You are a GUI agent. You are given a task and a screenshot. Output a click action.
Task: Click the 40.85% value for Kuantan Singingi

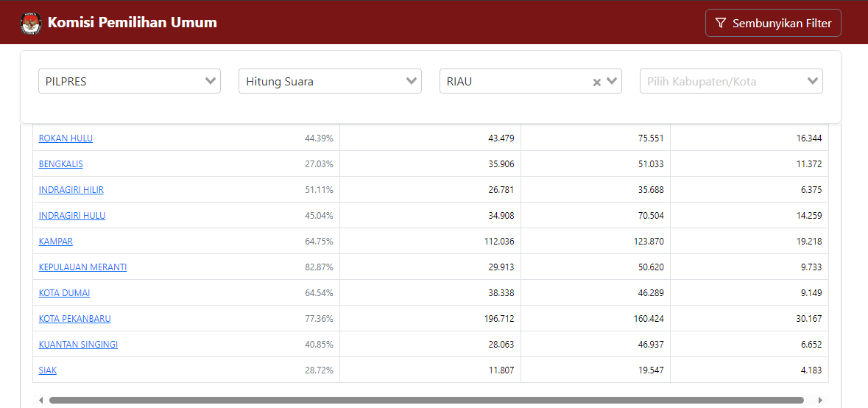319,345
